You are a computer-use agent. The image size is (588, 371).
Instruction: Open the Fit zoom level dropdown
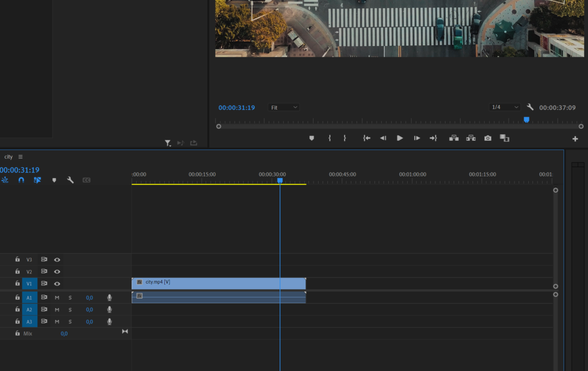click(x=283, y=107)
